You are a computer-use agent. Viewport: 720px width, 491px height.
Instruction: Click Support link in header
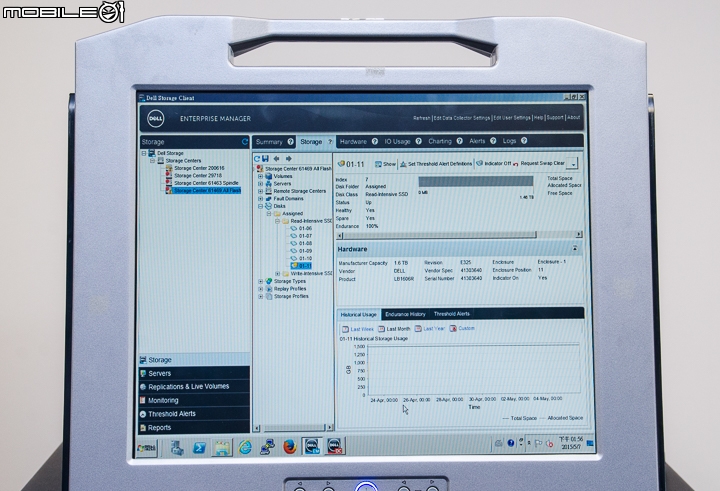(555, 118)
